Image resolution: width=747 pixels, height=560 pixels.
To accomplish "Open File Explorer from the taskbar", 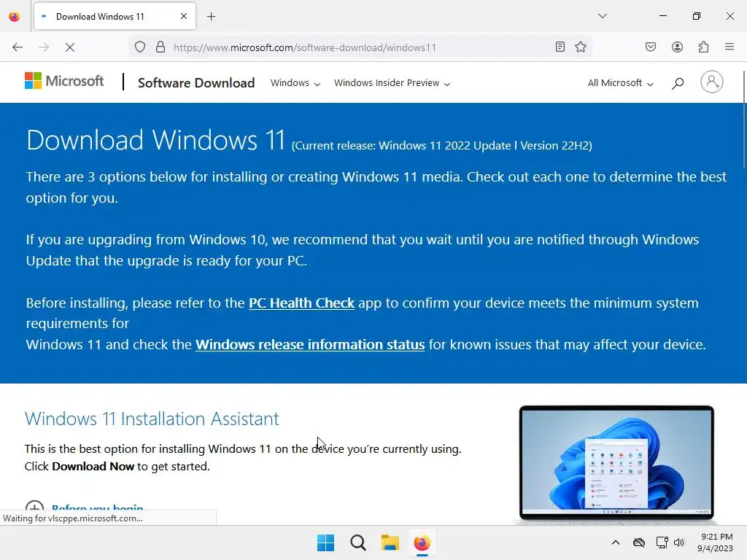I will 390,542.
